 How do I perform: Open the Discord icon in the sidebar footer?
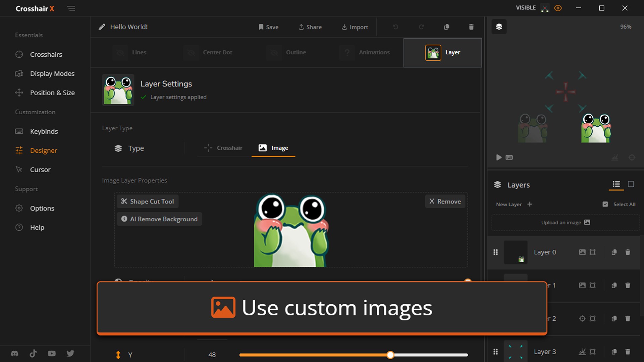[14, 353]
